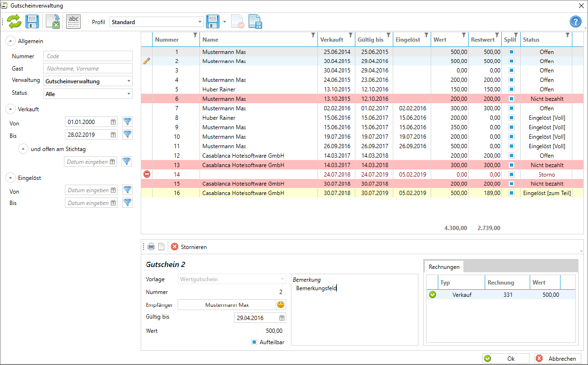Viewport: 588px width, 365px height.
Task: Collapse the Allgemein section
Action: [x=10, y=41]
